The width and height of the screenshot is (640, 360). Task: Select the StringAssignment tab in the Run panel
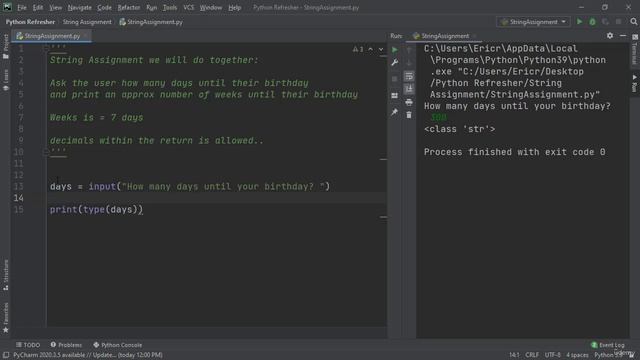click(445, 36)
